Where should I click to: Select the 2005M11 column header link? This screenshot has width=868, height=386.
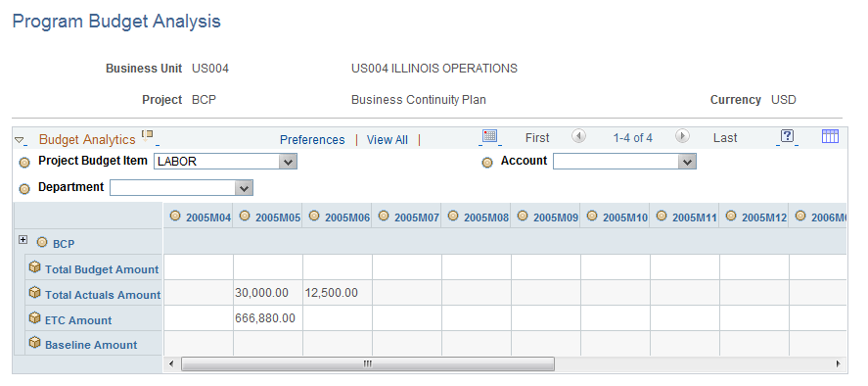695,217
